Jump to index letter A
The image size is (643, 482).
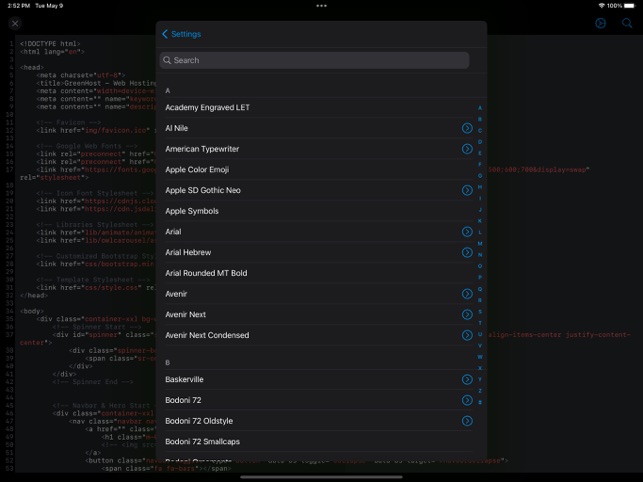click(480, 108)
